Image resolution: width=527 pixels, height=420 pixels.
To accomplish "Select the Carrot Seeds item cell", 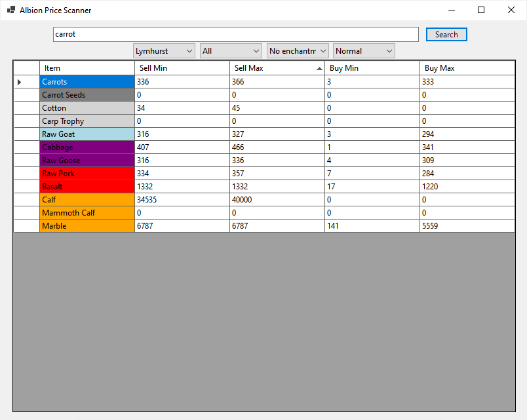I will coord(87,95).
